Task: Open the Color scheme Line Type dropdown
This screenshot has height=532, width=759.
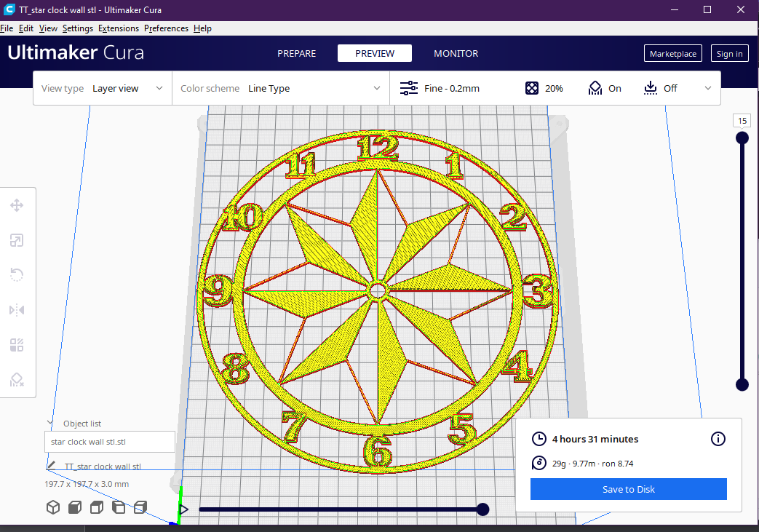Action: (x=313, y=87)
